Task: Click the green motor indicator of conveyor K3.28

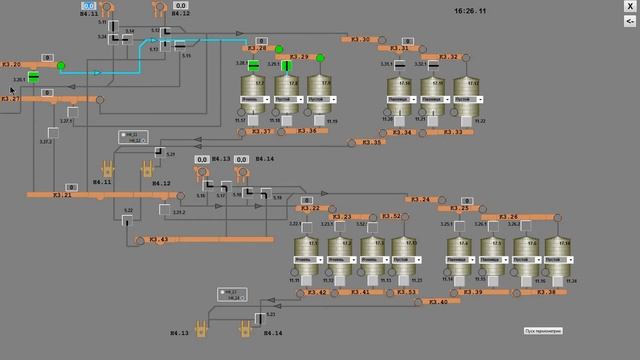Action: pos(279,49)
